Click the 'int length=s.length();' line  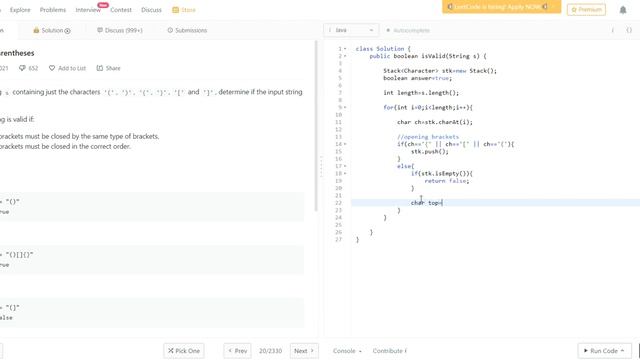pyautogui.click(x=421, y=93)
